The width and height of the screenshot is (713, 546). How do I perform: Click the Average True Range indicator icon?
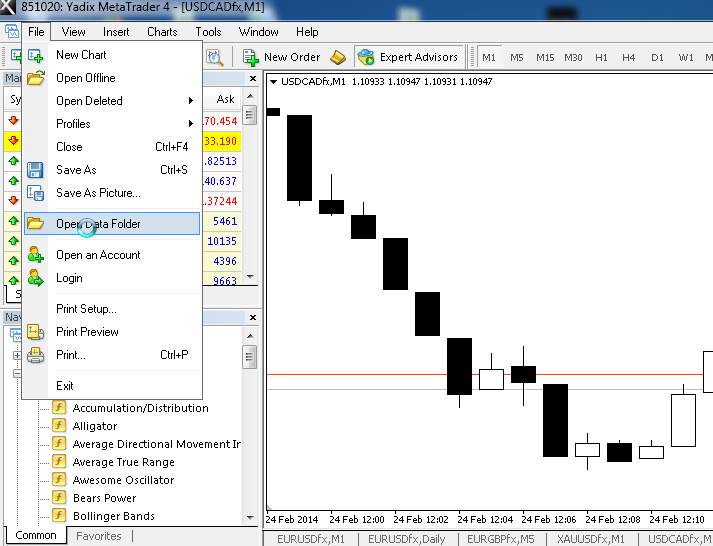tap(59, 461)
